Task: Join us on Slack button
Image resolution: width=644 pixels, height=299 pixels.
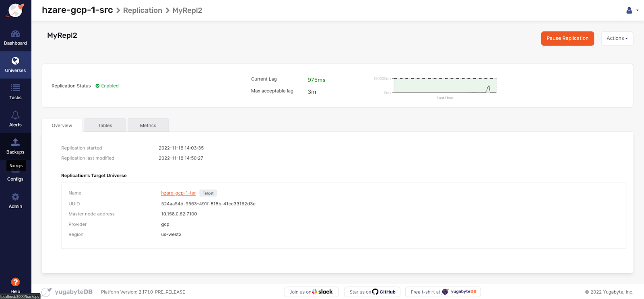Action: 311,292
